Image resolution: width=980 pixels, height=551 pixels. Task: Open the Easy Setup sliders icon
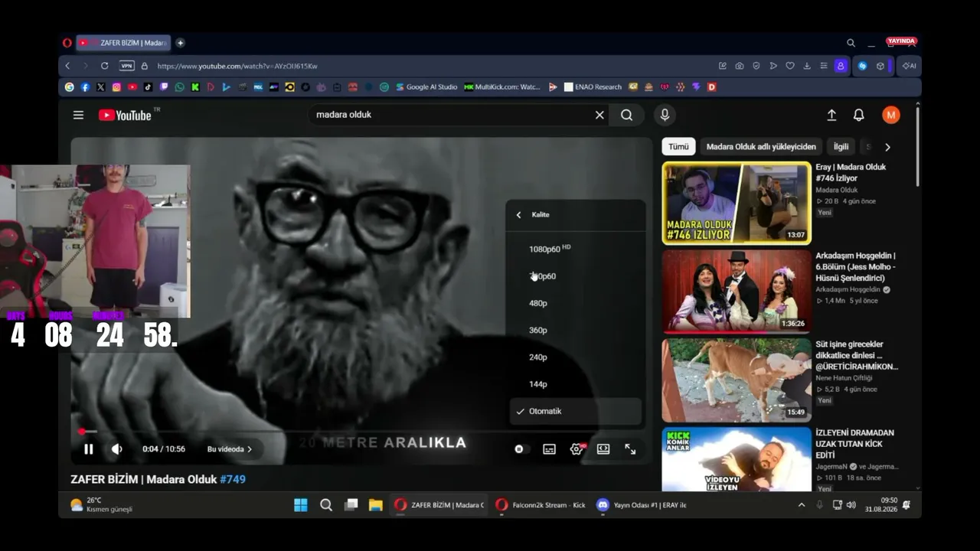pos(824,66)
